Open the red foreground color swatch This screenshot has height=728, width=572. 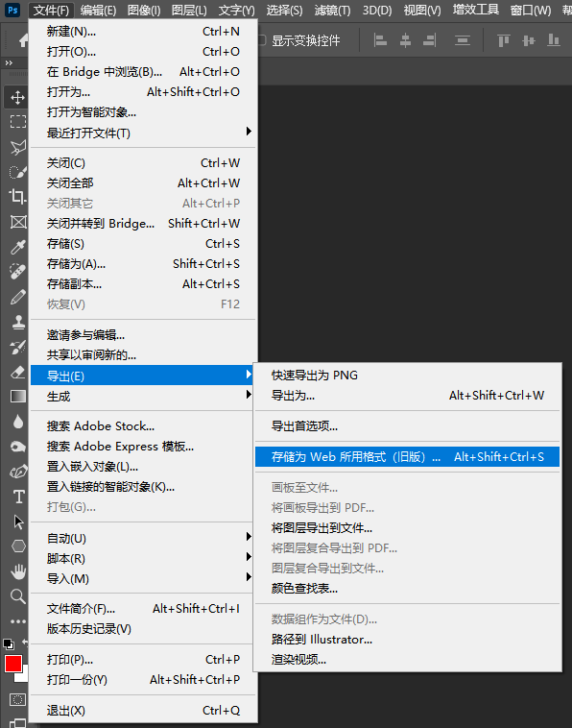(13, 664)
